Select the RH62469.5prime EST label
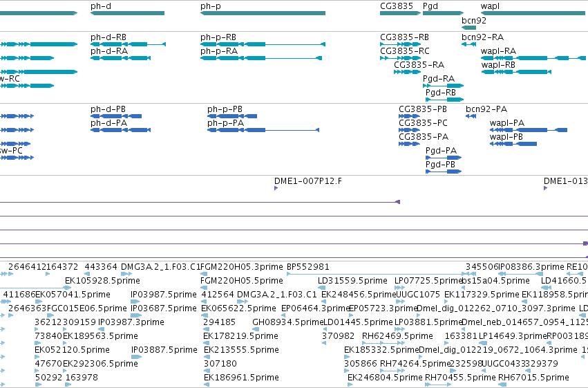The width and height of the screenshot is (588, 388). click(x=397, y=336)
